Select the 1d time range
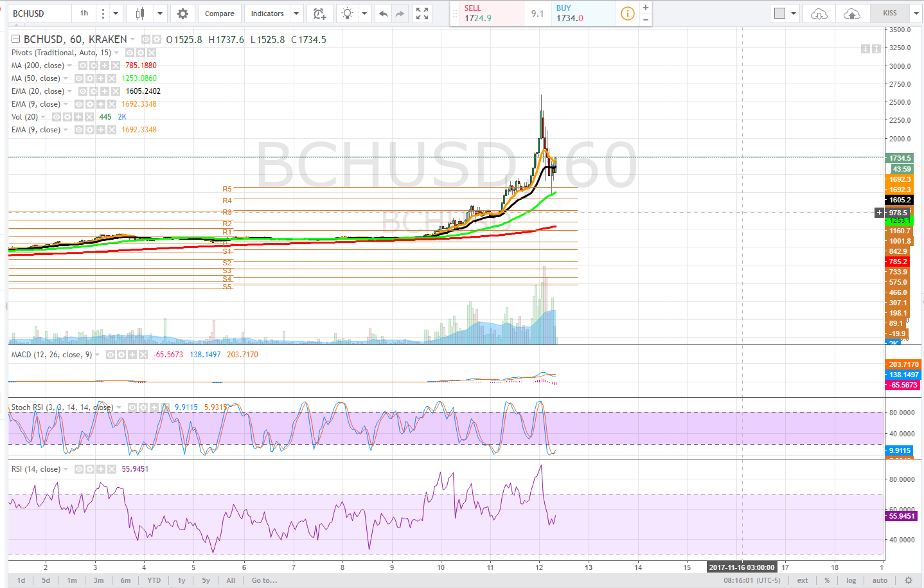 [21, 580]
